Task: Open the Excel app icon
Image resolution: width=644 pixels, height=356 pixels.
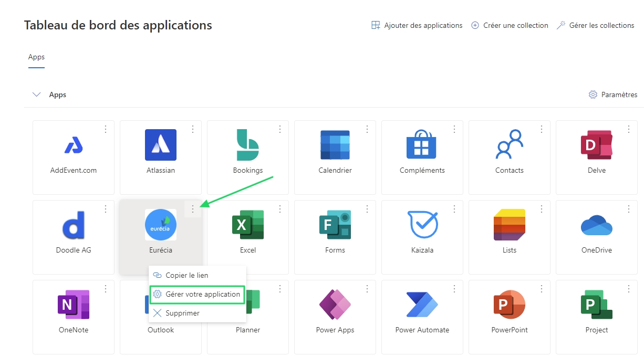Action: [x=248, y=225]
